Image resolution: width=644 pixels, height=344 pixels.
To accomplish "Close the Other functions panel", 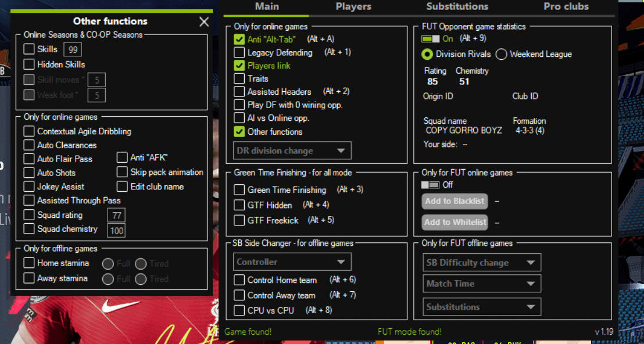I will pos(203,21).
